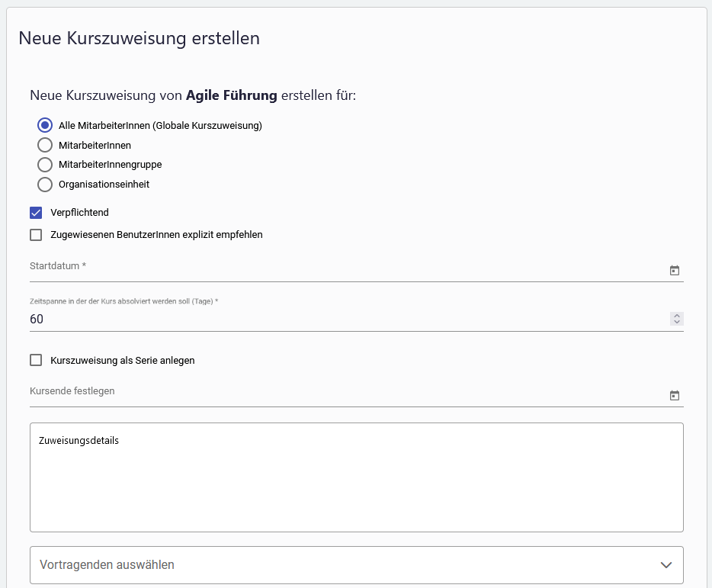Tick the Kurszuweisung als Serie anlegen checkbox
The image size is (712, 588).
click(x=36, y=360)
